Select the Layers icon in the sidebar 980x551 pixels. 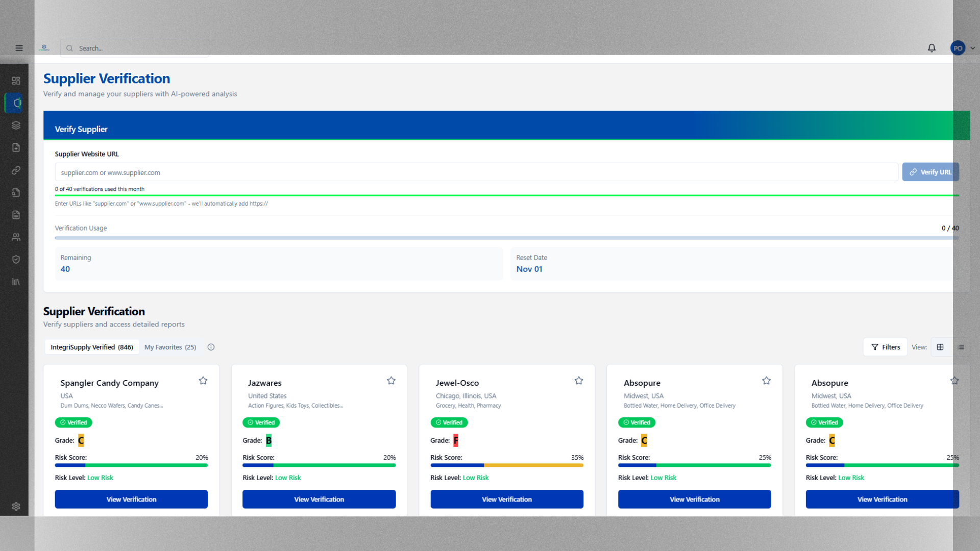coord(15,125)
